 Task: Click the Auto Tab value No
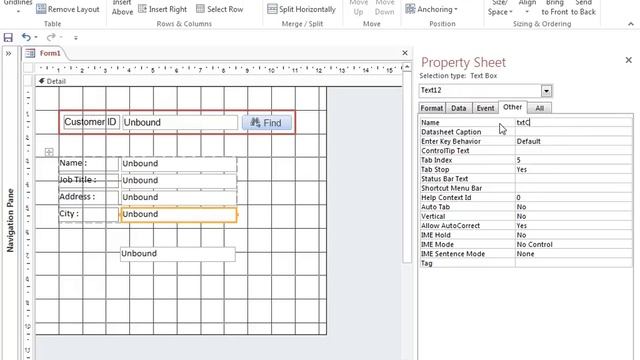tap(573, 207)
